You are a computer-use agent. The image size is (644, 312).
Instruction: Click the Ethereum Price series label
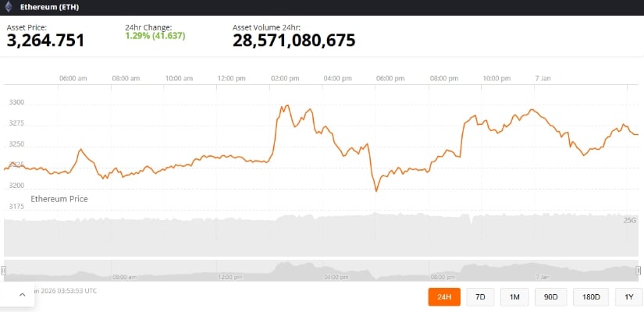click(59, 199)
